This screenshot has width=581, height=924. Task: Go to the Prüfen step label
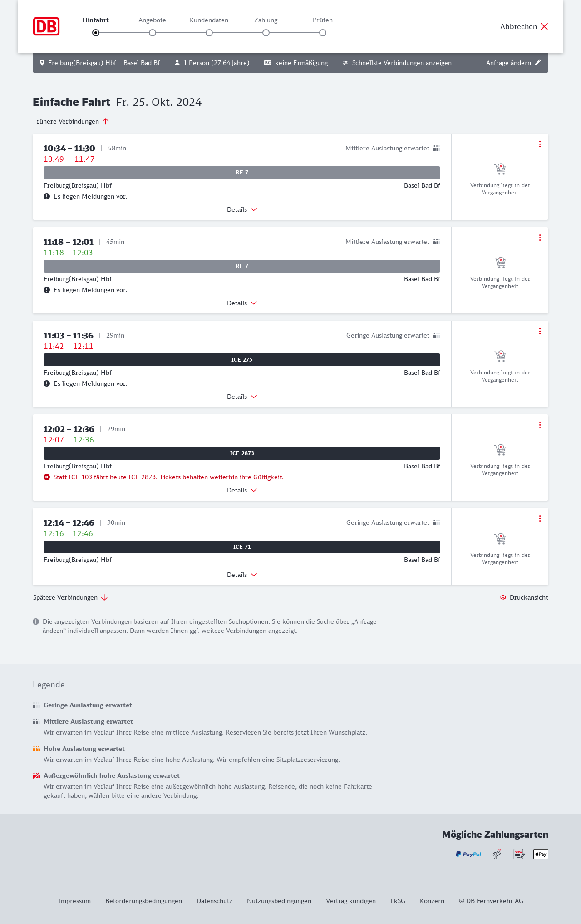point(323,20)
